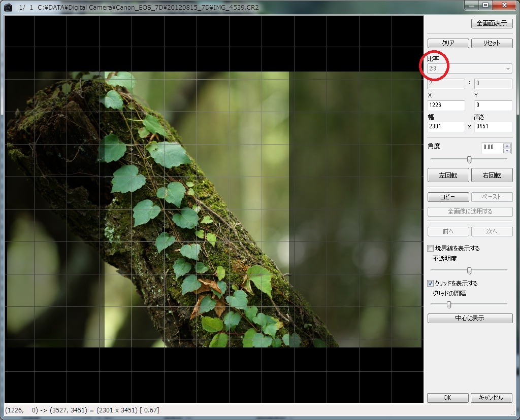Confirm trimming with the OK button
This screenshot has width=520, height=420.
click(448, 398)
